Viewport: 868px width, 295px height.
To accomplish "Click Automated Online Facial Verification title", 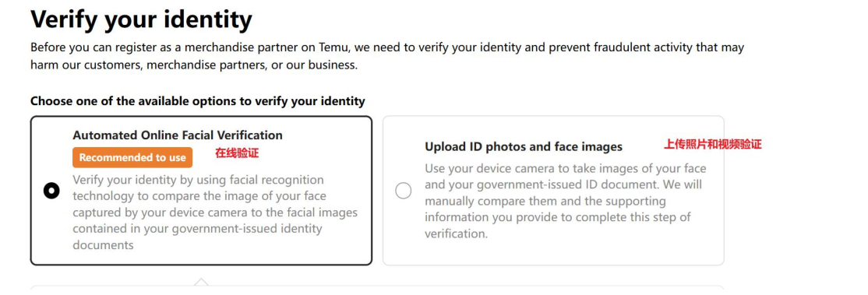I will pyautogui.click(x=177, y=135).
